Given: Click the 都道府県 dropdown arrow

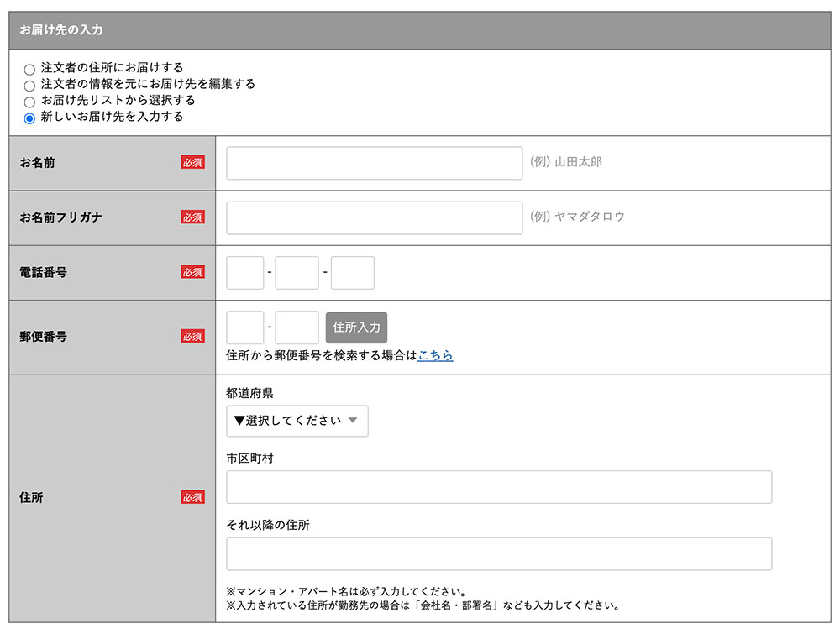Looking at the screenshot, I should pos(353,421).
